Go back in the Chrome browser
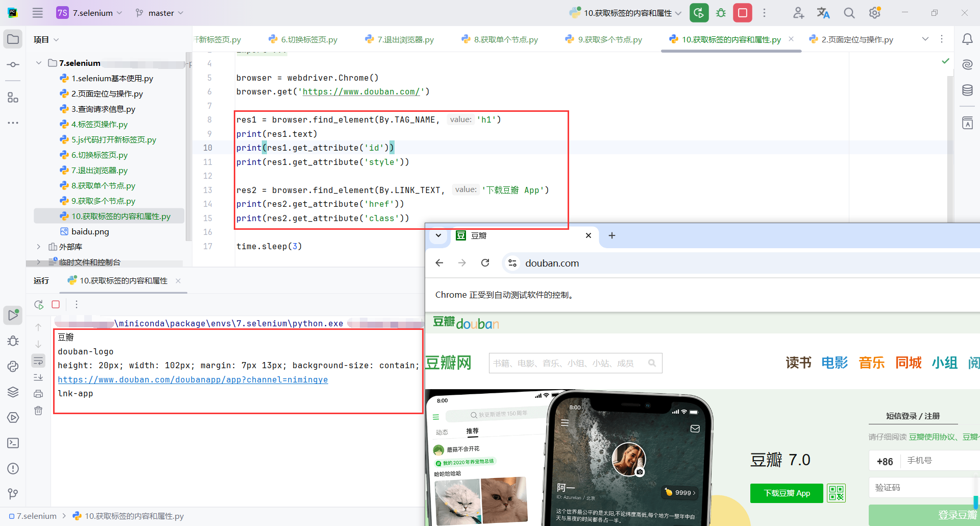Image resolution: width=980 pixels, height=526 pixels. coord(439,263)
